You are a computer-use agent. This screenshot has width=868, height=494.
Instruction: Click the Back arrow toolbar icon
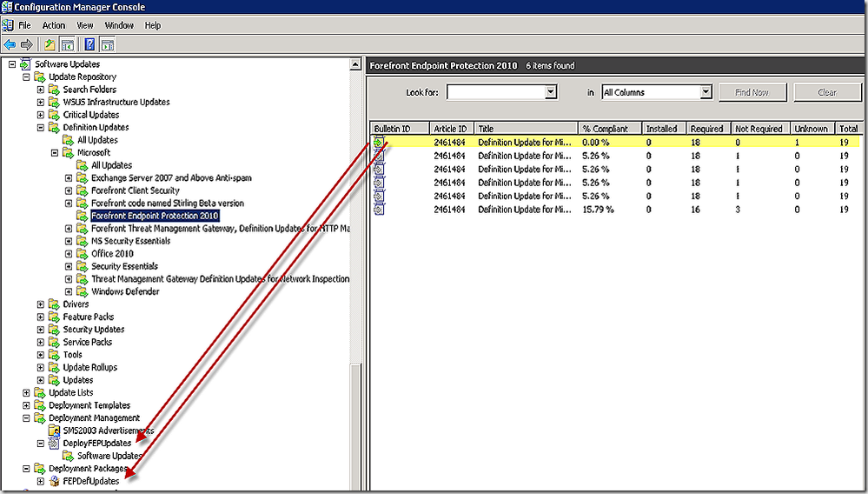[10, 44]
